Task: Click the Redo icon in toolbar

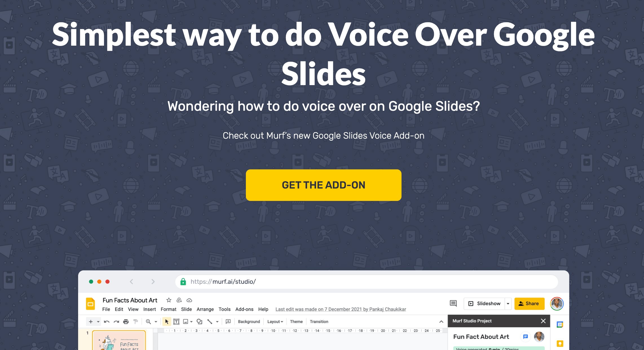Action: click(116, 322)
